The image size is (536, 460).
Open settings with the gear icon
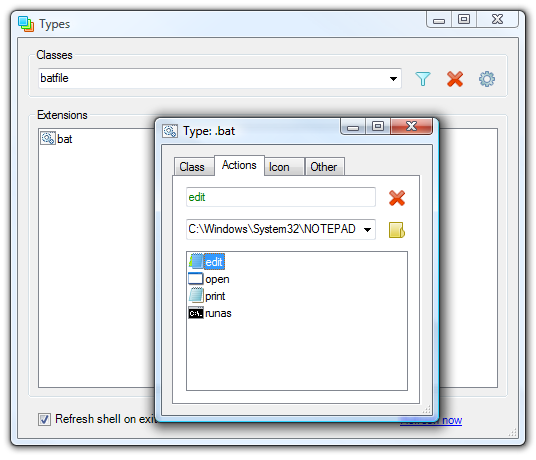[487, 79]
